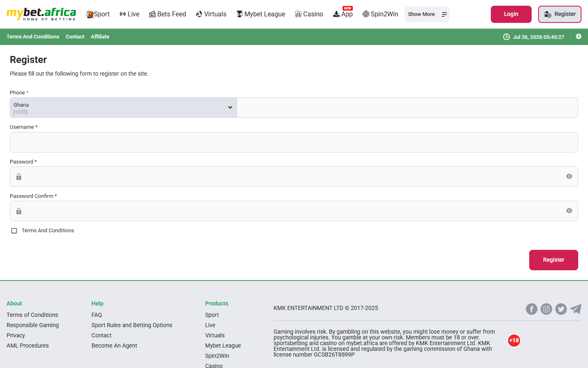The height and width of the screenshot is (368, 588).
Task: Click the Products footer heading
Action: point(216,303)
